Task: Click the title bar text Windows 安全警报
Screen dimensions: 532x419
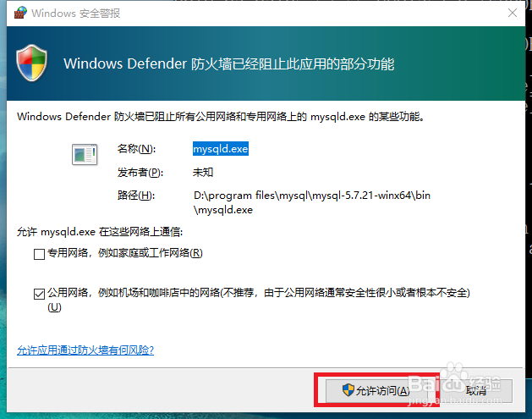Action: (x=75, y=13)
